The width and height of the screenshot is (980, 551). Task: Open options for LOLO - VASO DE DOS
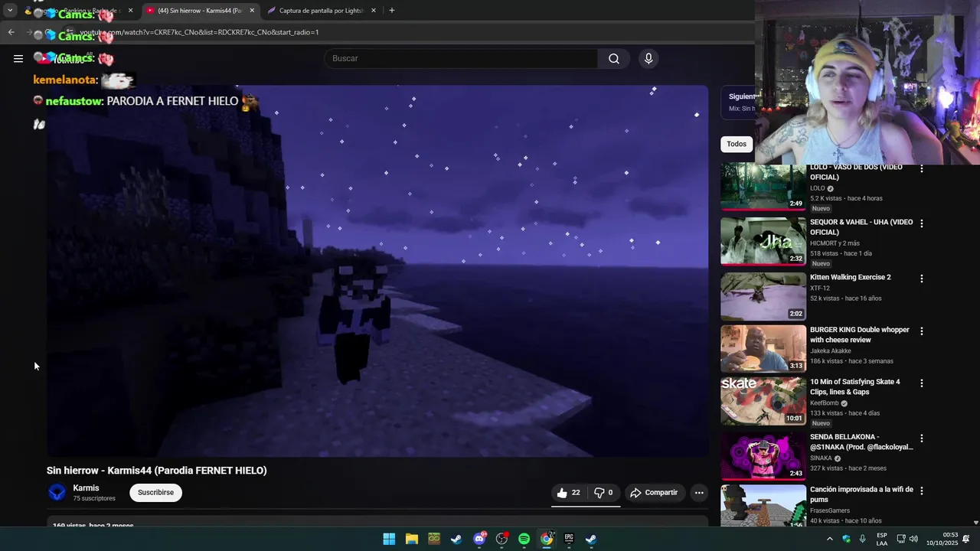pyautogui.click(x=922, y=168)
